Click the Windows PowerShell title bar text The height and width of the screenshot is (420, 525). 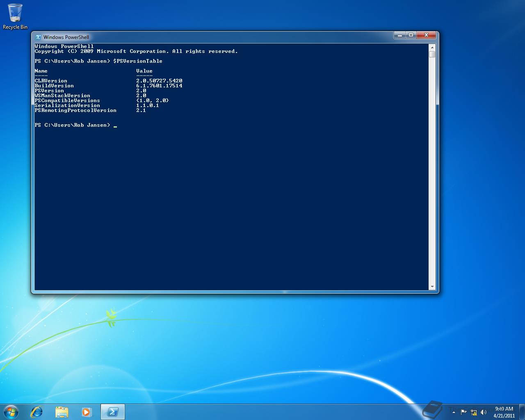(66, 37)
